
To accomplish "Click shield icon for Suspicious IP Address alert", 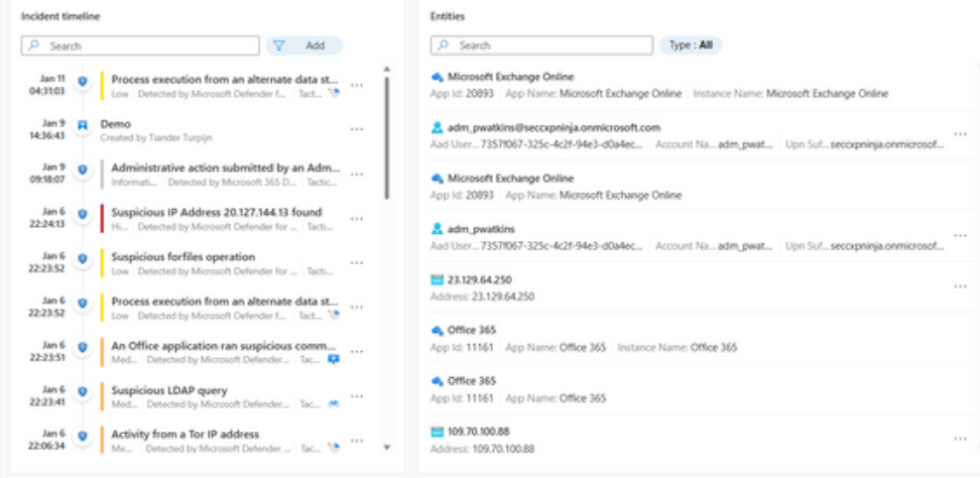I will (x=83, y=212).
